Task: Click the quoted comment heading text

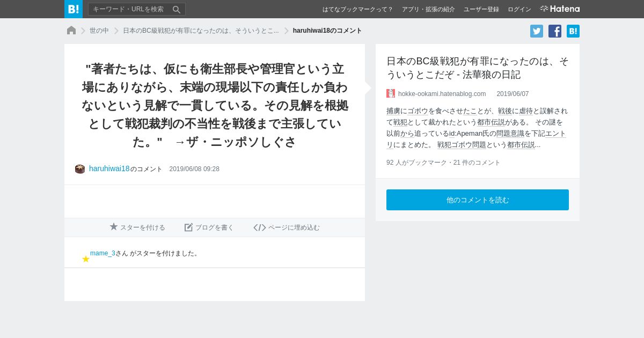Action: coord(215,105)
